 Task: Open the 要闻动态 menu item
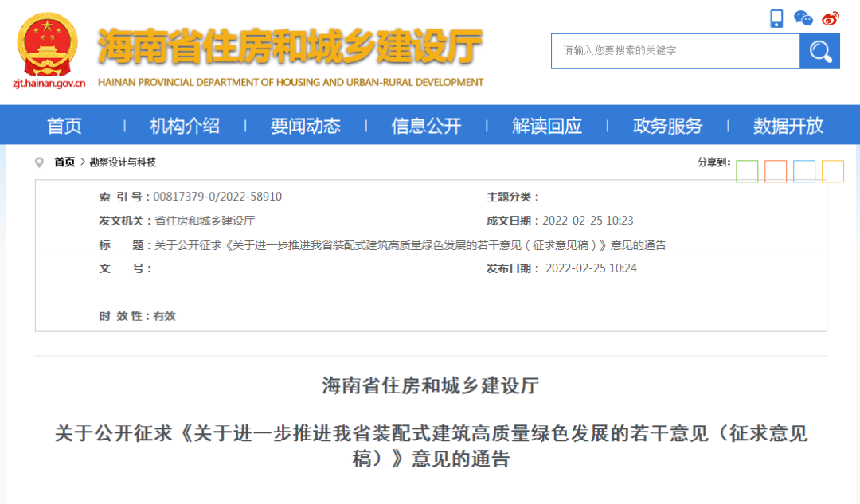(x=306, y=125)
